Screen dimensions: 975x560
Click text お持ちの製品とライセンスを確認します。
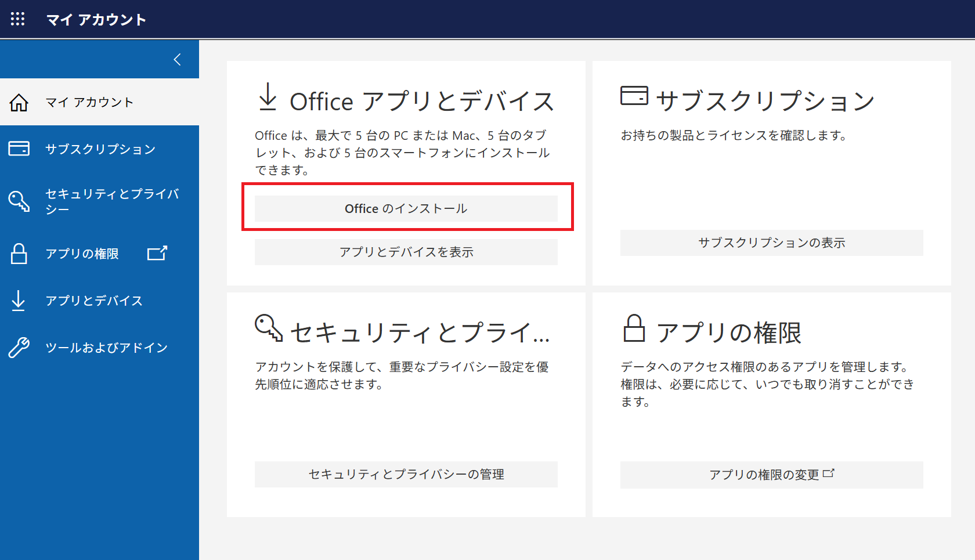tap(734, 135)
